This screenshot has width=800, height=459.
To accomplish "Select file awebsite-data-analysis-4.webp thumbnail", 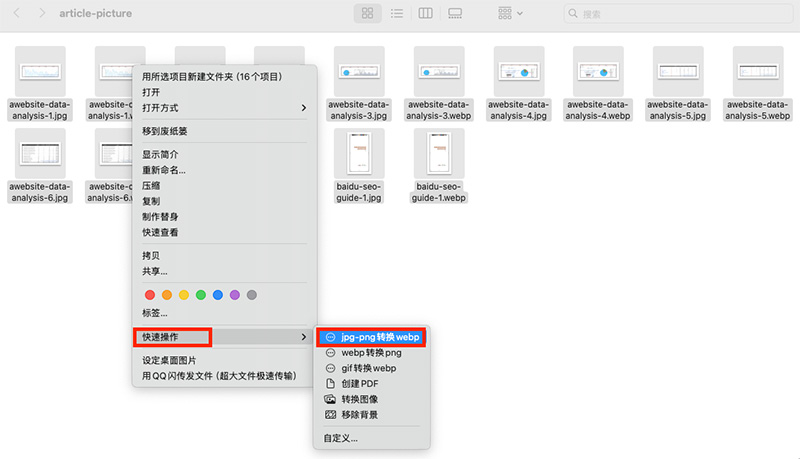I will [598, 71].
